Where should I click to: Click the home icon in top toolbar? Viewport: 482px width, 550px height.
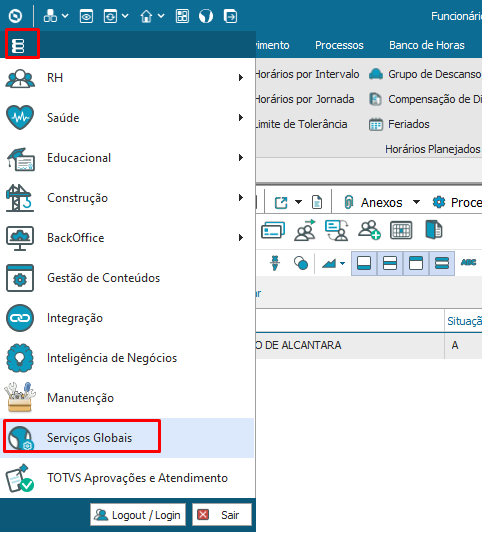point(146,16)
